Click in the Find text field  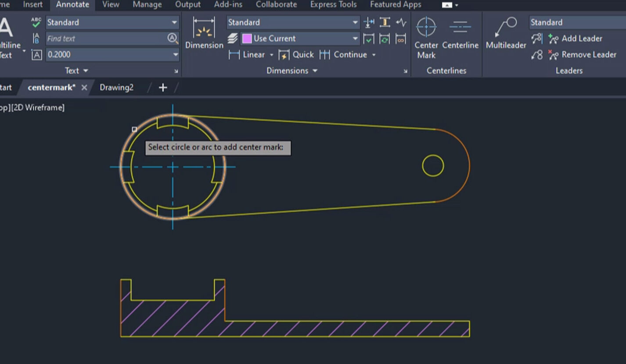pos(106,39)
